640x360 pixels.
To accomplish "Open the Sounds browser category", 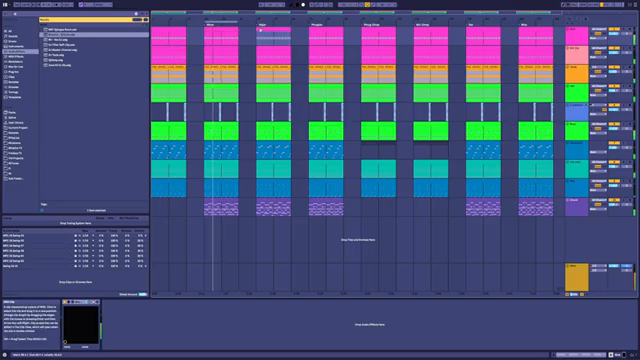I will point(13,36).
